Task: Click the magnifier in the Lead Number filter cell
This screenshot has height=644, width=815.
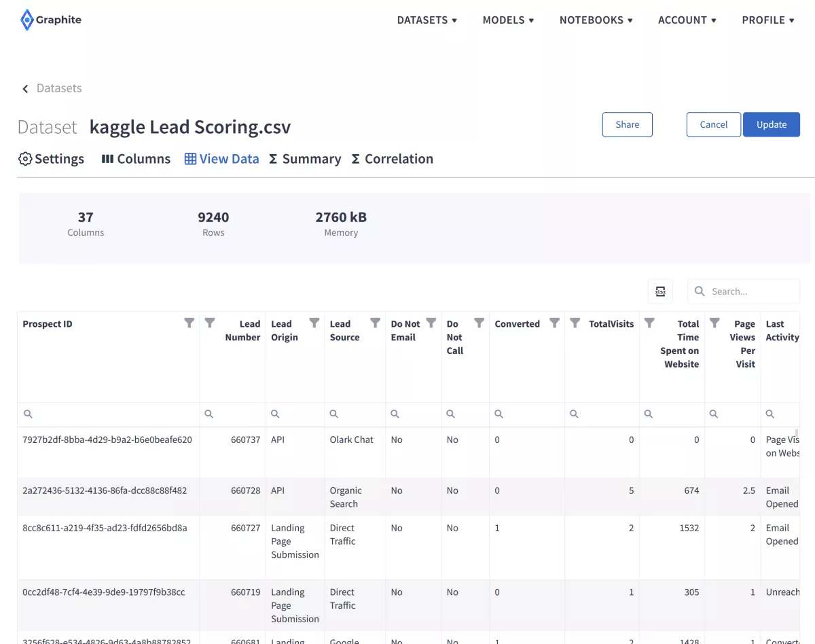Action: coord(209,414)
